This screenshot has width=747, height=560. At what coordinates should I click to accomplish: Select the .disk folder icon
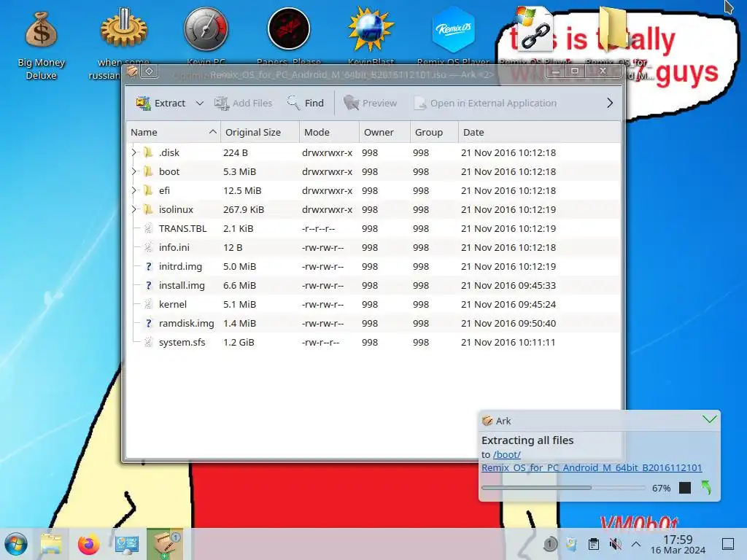click(148, 152)
